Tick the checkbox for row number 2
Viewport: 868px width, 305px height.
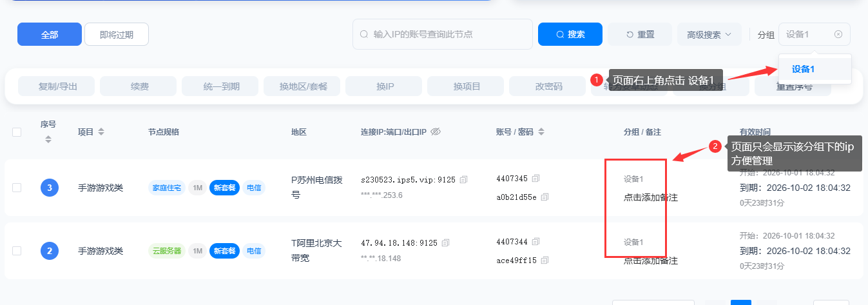coord(17,250)
